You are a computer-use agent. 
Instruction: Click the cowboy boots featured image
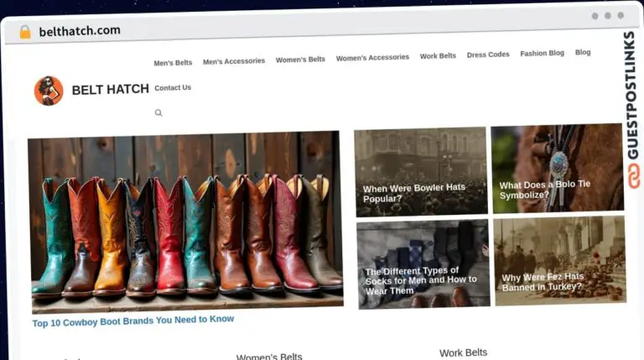185,218
